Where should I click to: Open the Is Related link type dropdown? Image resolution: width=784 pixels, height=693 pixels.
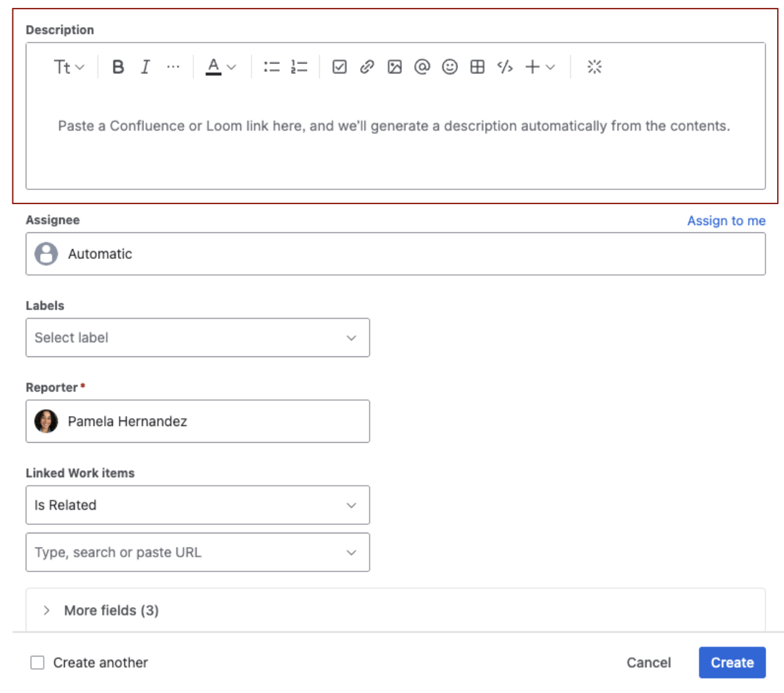click(198, 506)
